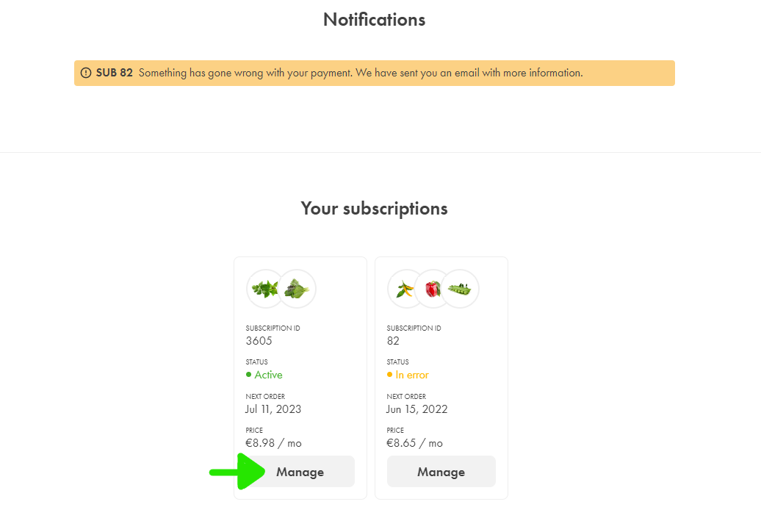The image size is (761, 532).
Task: Open Manage for subscription 3605
Action: tap(300, 471)
